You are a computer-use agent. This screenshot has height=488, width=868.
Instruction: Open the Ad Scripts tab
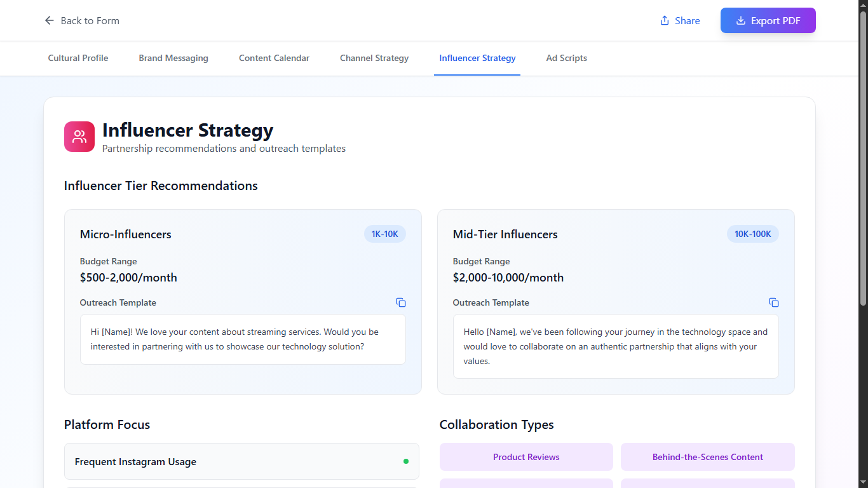[566, 58]
